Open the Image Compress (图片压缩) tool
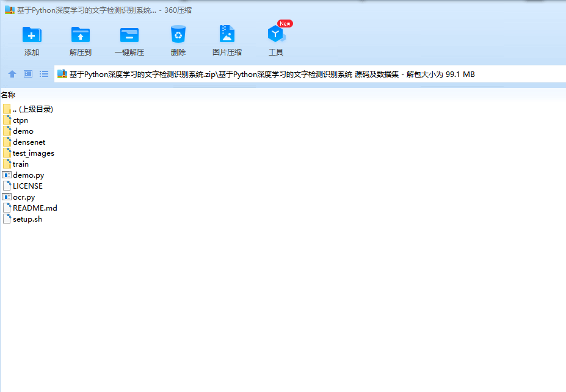 227,34
